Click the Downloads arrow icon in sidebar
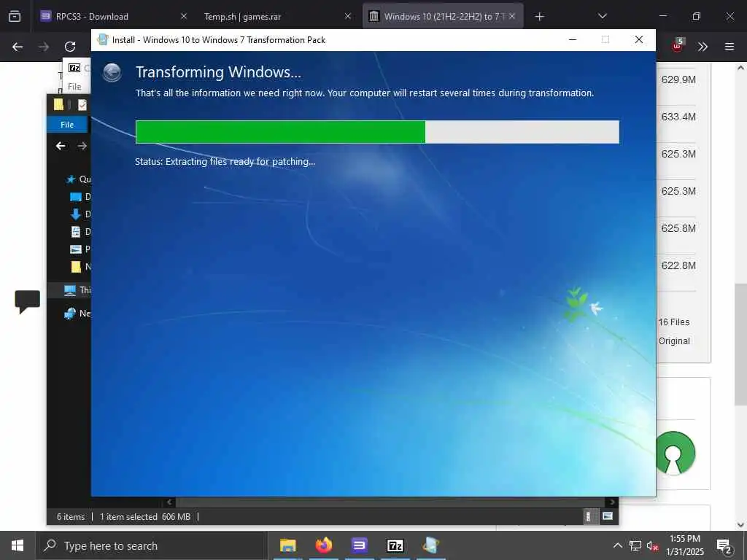Image resolution: width=747 pixels, height=560 pixels. (x=76, y=214)
